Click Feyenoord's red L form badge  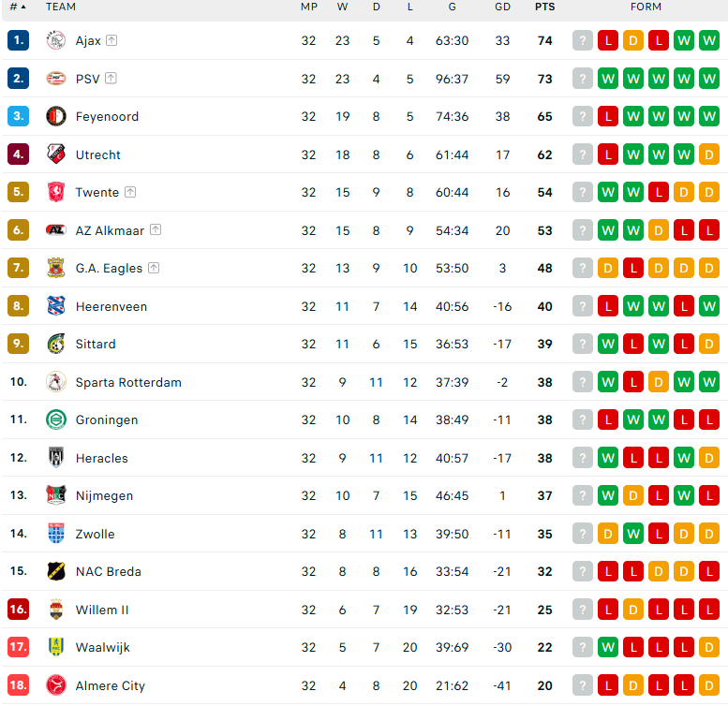(x=608, y=116)
